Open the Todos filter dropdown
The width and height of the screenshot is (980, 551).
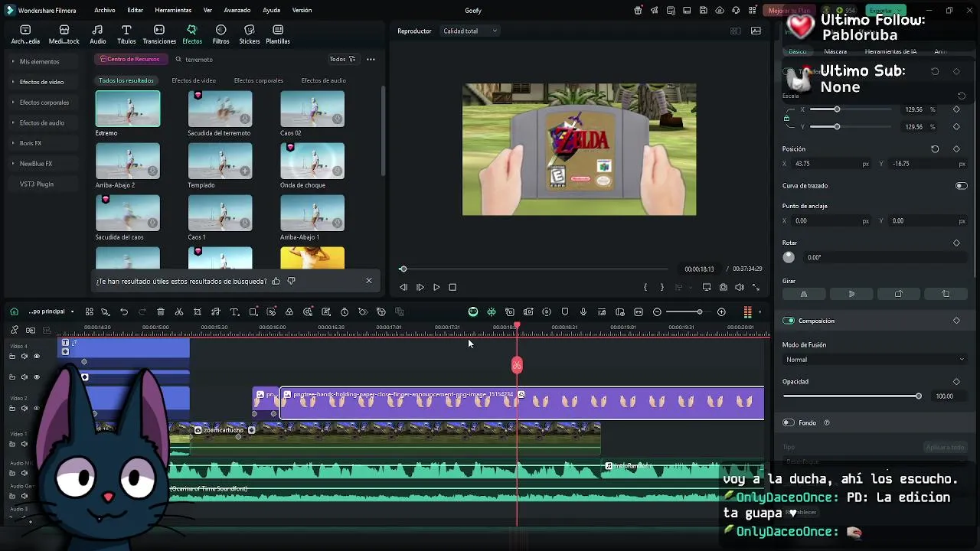(342, 59)
